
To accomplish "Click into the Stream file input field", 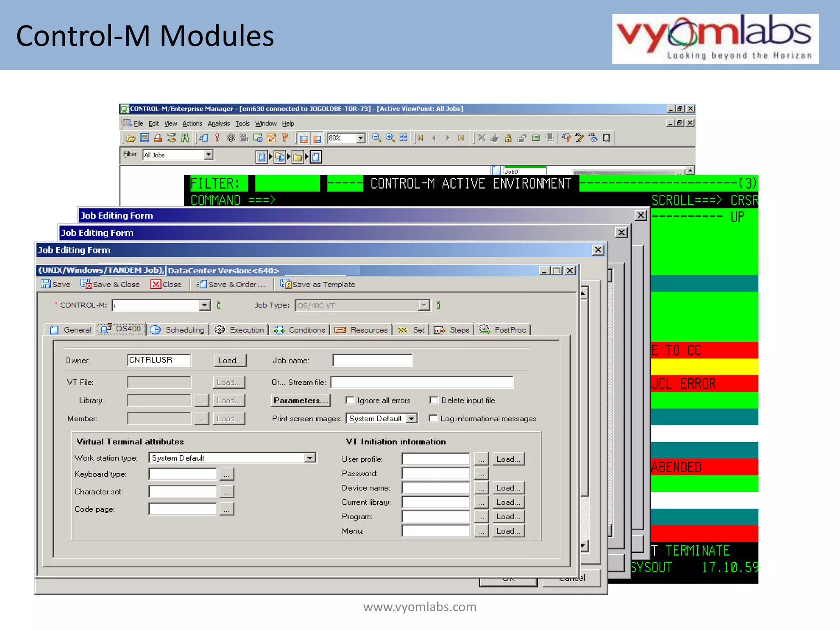I will (x=422, y=382).
